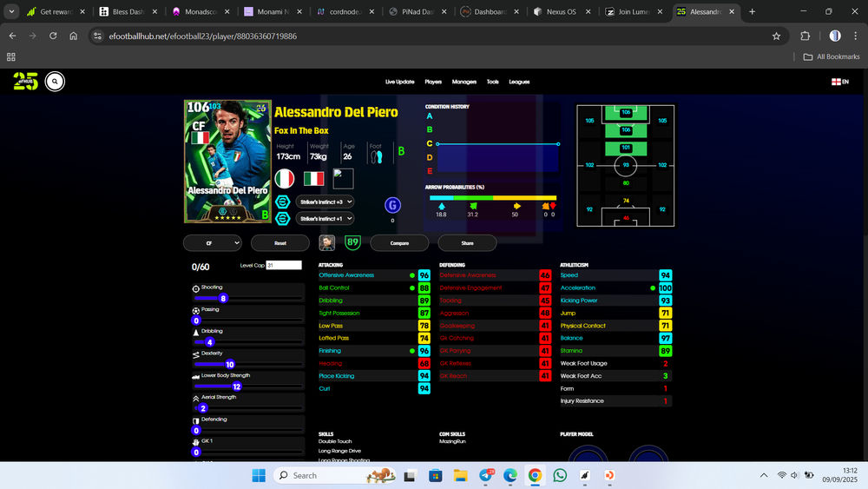This screenshot has width=868, height=489.
Task: Bookmark this page with the star icon
Action: click(x=776, y=36)
